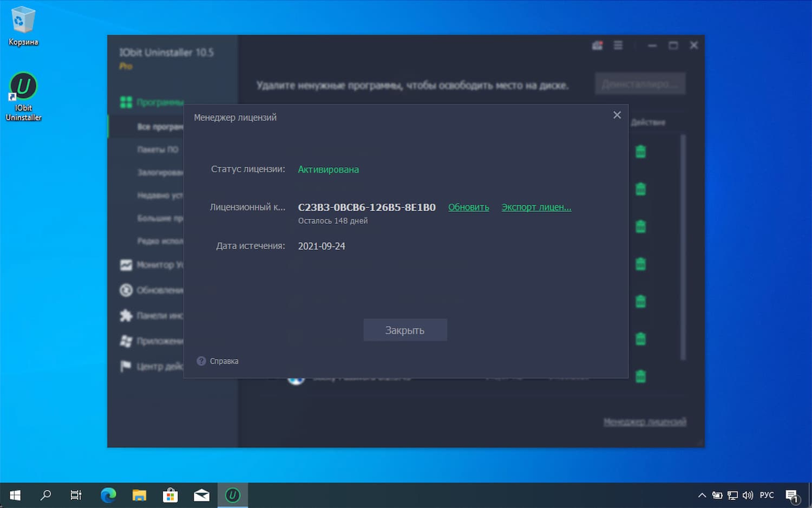Image resolution: width=812 pixels, height=508 pixels.
Task: Click the Программы green grid icon
Action: pos(126,102)
